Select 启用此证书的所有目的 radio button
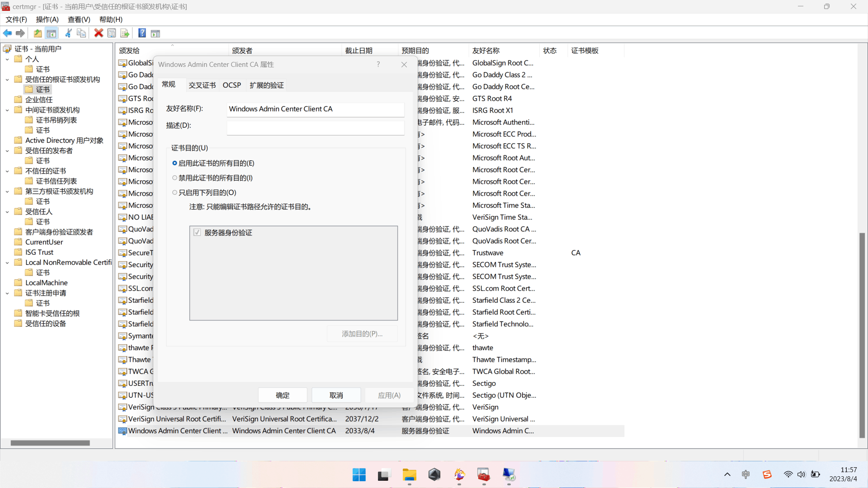This screenshot has width=868, height=488. click(x=175, y=163)
